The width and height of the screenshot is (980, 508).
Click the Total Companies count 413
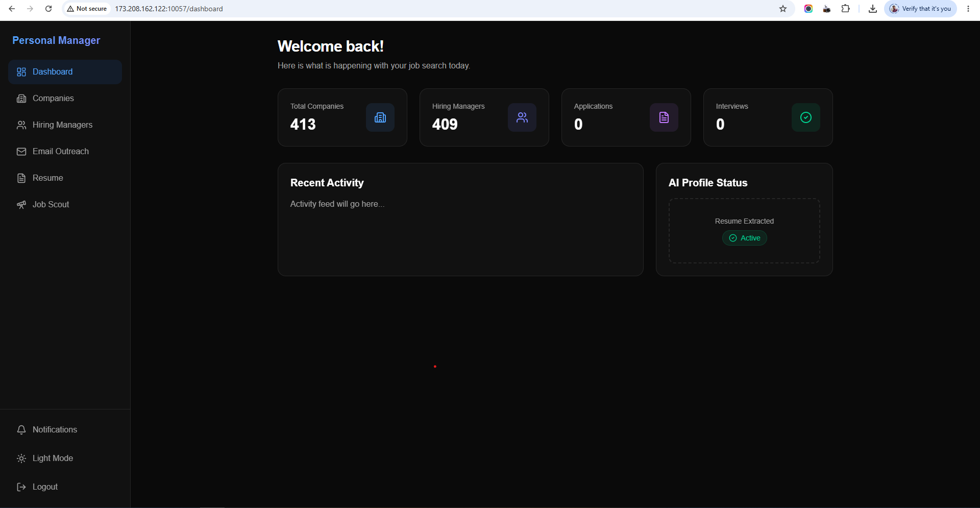click(303, 124)
